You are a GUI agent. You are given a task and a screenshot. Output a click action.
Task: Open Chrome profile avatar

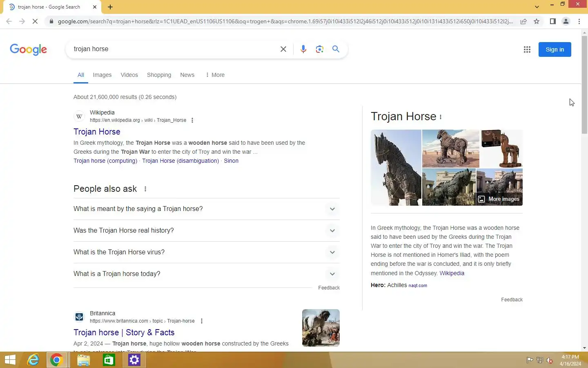pyautogui.click(x=566, y=21)
